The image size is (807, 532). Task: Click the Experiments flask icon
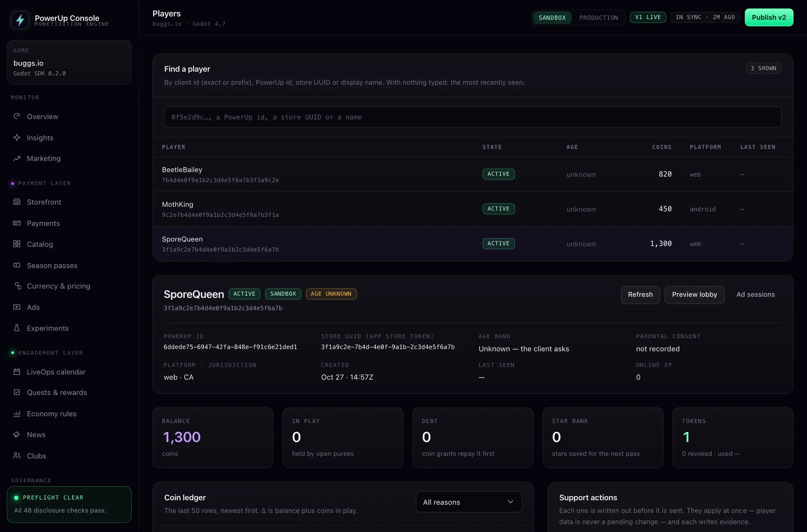[x=17, y=328]
